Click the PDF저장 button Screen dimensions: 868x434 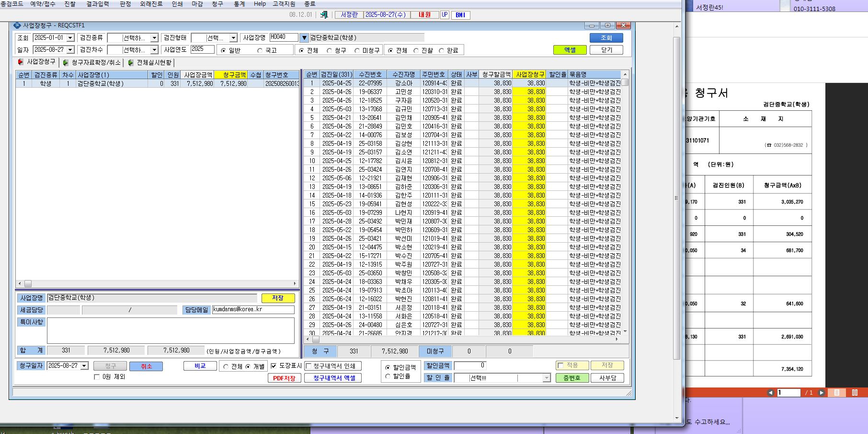pos(284,378)
